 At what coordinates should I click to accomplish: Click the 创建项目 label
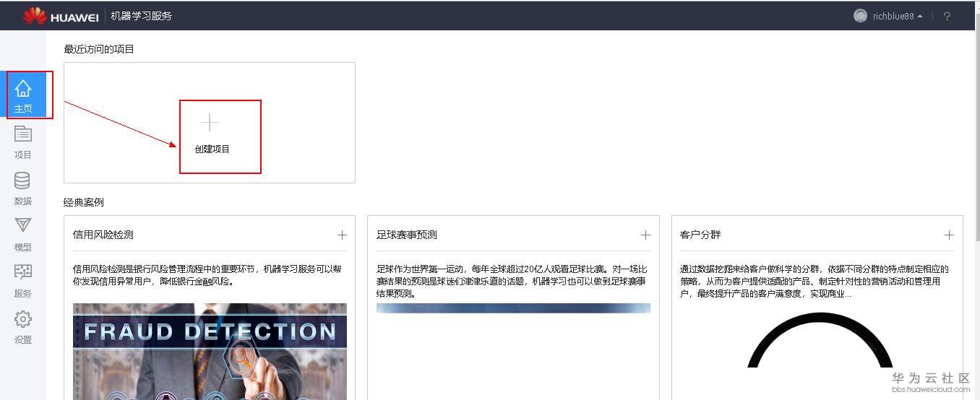(212, 149)
